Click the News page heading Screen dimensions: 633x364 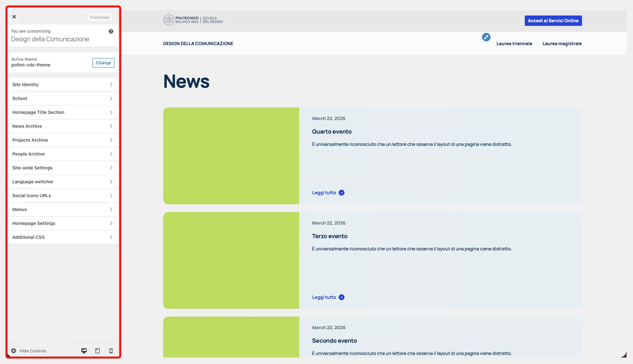tap(186, 81)
